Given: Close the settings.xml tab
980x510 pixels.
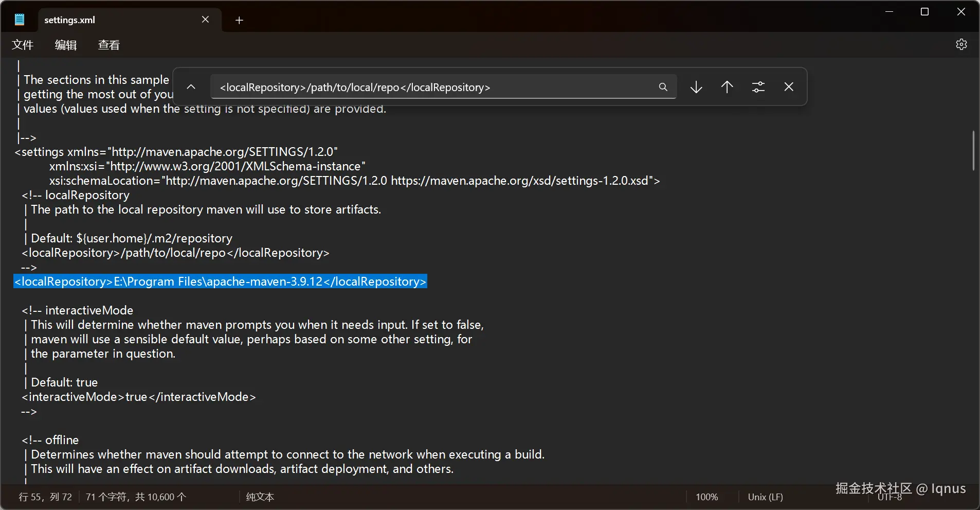Looking at the screenshot, I should [x=205, y=20].
